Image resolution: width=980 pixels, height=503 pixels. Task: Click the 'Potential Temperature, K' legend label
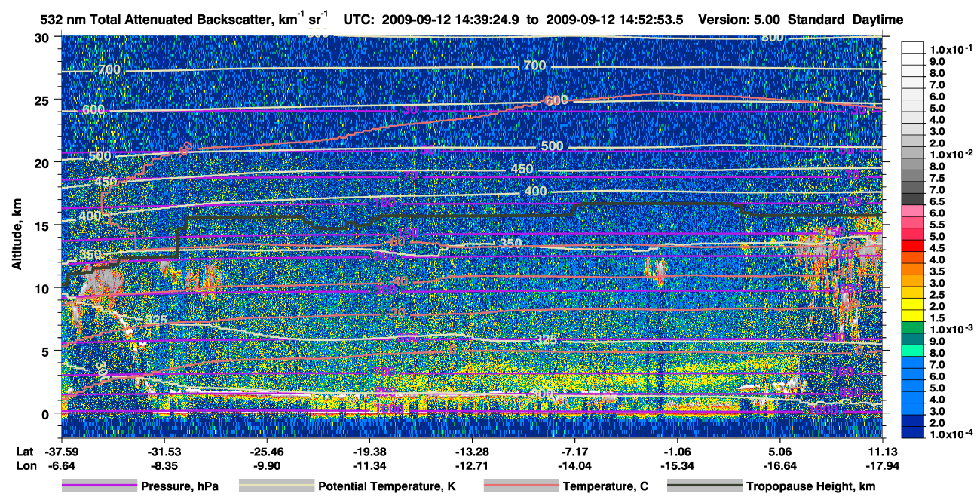[x=387, y=487]
